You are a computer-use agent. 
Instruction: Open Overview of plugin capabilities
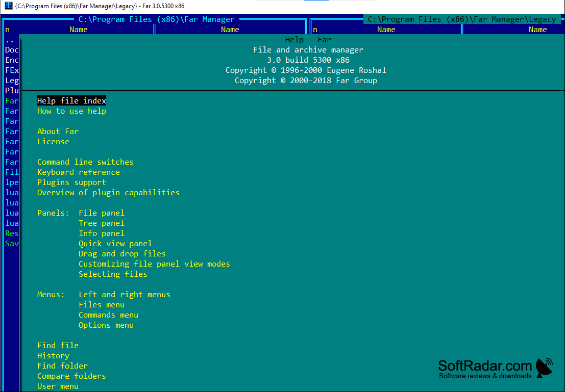click(x=109, y=193)
